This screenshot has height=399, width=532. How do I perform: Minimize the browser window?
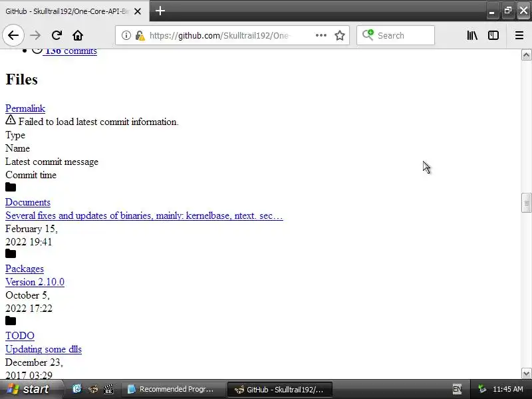point(492,11)
